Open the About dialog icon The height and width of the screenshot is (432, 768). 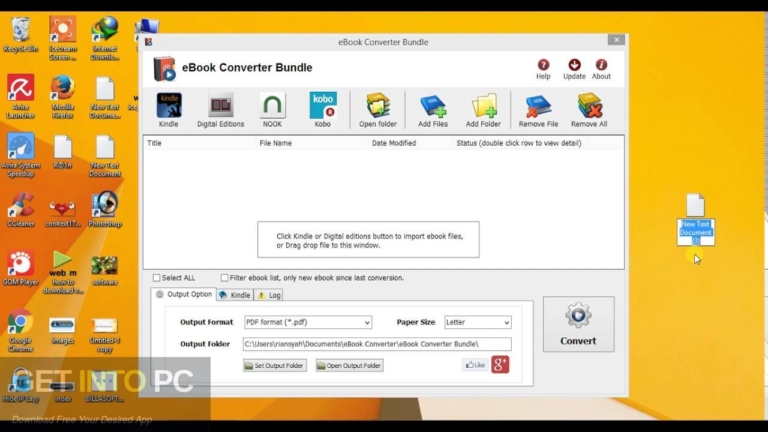pyautogui.click(x=601, y=69)
